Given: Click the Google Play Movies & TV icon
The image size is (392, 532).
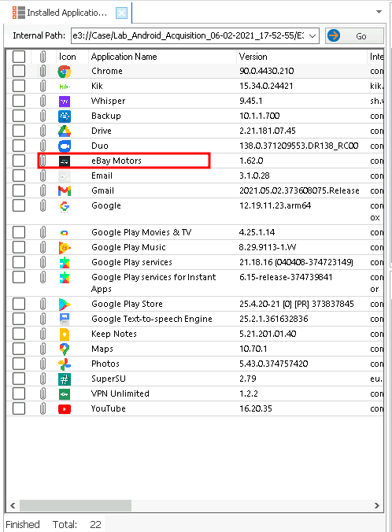Looking at the screenshot, I should tap(64, 233).
